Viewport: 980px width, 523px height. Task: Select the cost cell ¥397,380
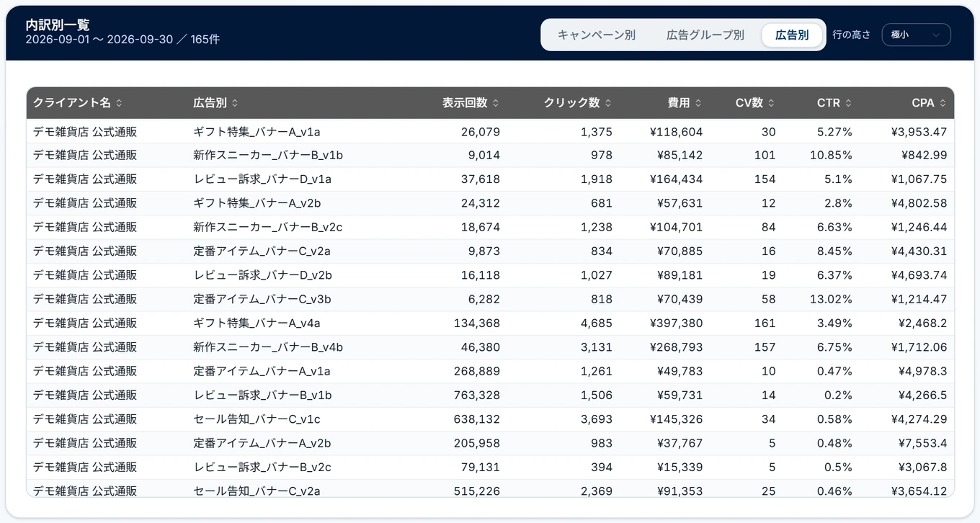[676, 323]
